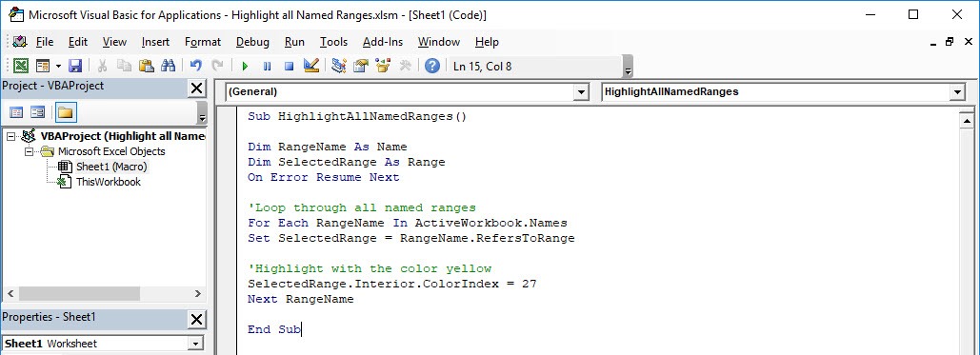Screen dimensions: 980x355
Task: Select Sheet1 (Macro) in project tree
Action: pos(111,167)
